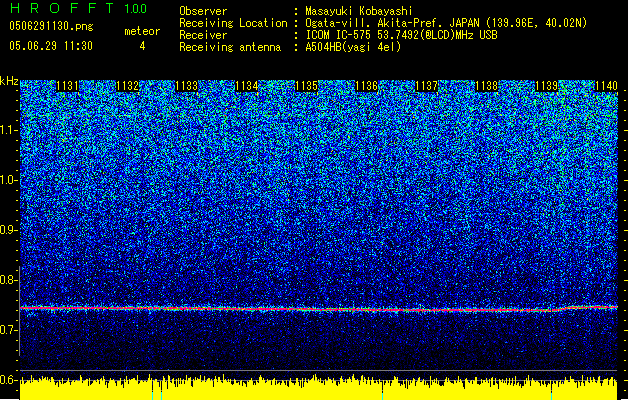Click the A504HB(yagi 4el) antenna text
The width and height of the screenshot is (629, 400).
[x=353, y=47]
